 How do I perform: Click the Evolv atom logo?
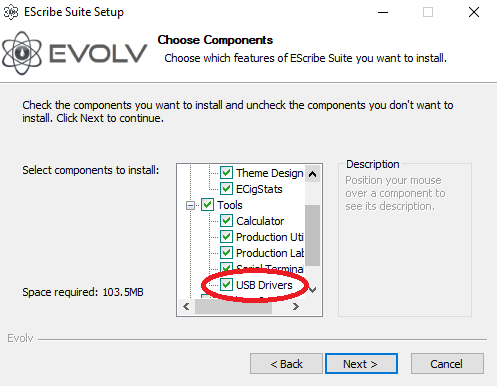pyautogui.click(x=22, y=53)
